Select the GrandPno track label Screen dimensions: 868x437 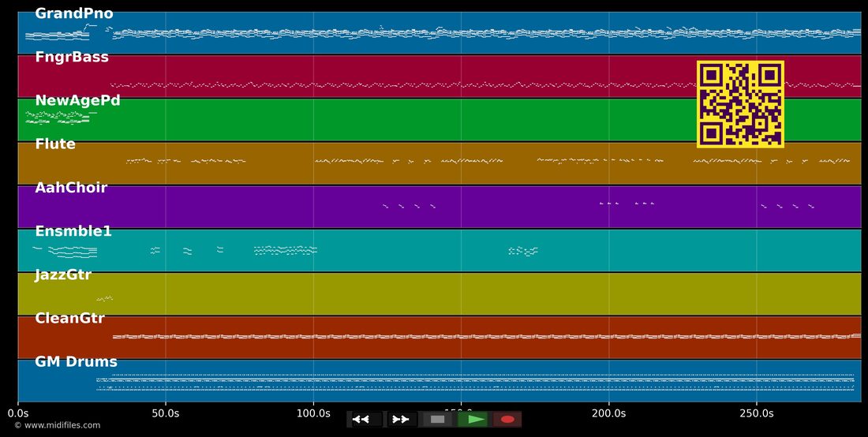(74, 14)
